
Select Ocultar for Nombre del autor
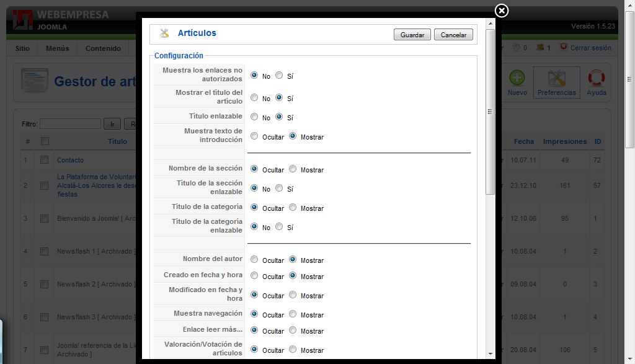tap(254, 260)
